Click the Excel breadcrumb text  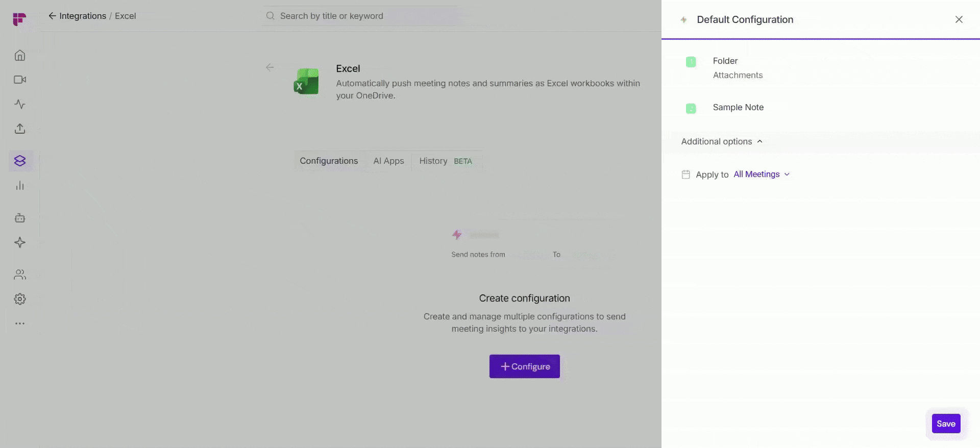point(125,16)
